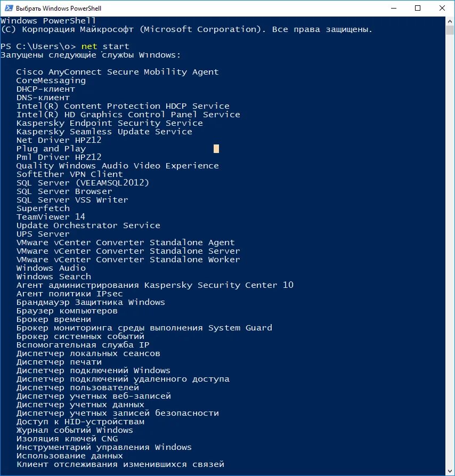Click 'Запущены следующие службы Windows:' heading
The image size is (455, 476).
pos(91,55)
